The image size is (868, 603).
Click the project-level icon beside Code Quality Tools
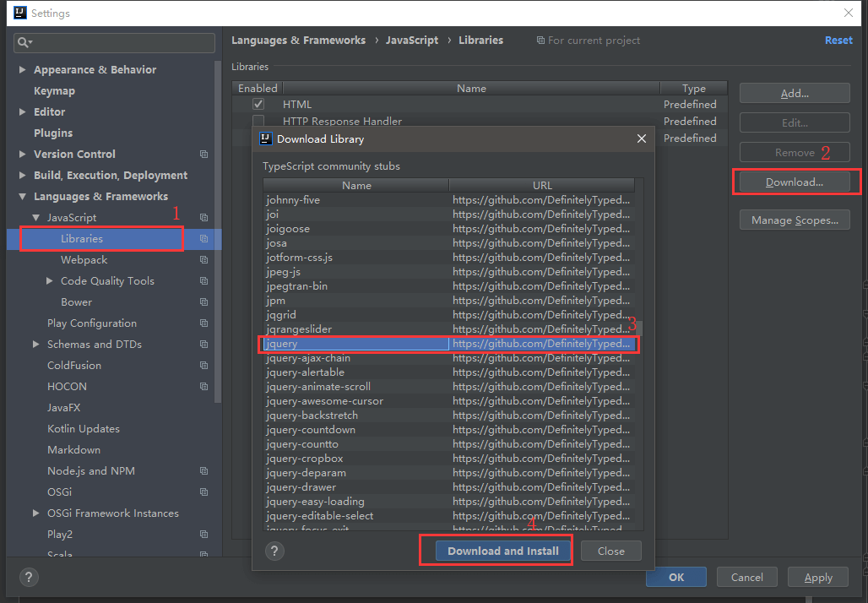pos(203,280)
